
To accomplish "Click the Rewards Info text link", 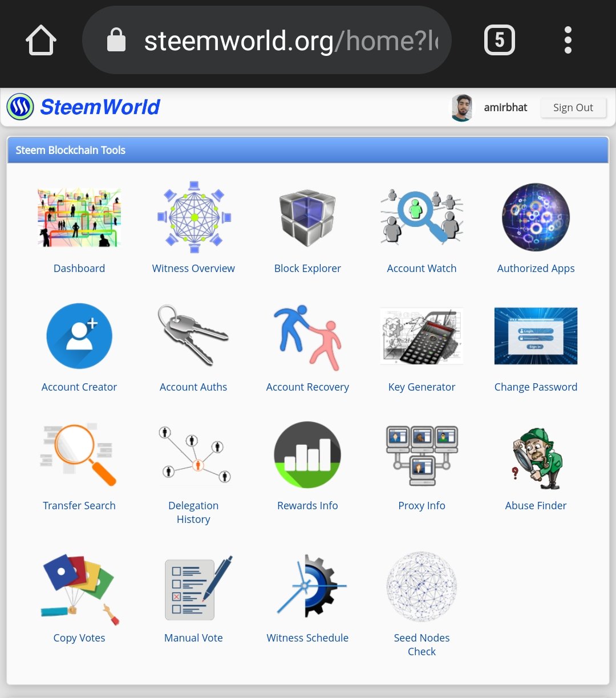I will 307,505.
